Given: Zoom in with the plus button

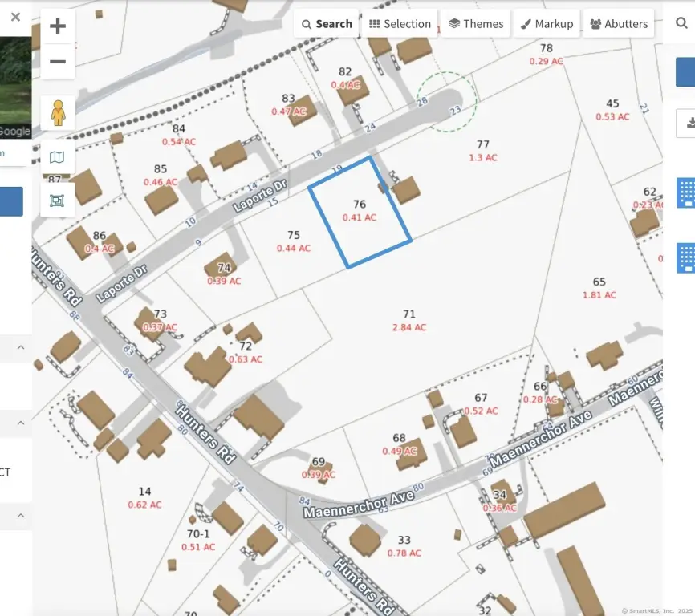Looking at the screenshot, I should click(58, 26).
